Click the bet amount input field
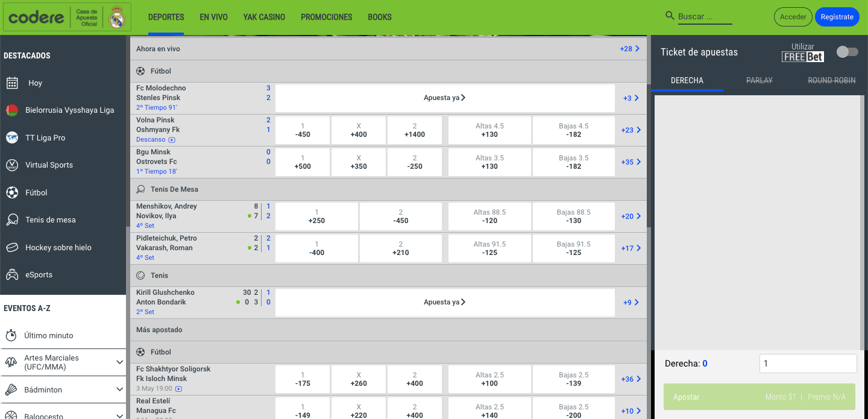The image size is (868, 419). click(x=808, y=364)
